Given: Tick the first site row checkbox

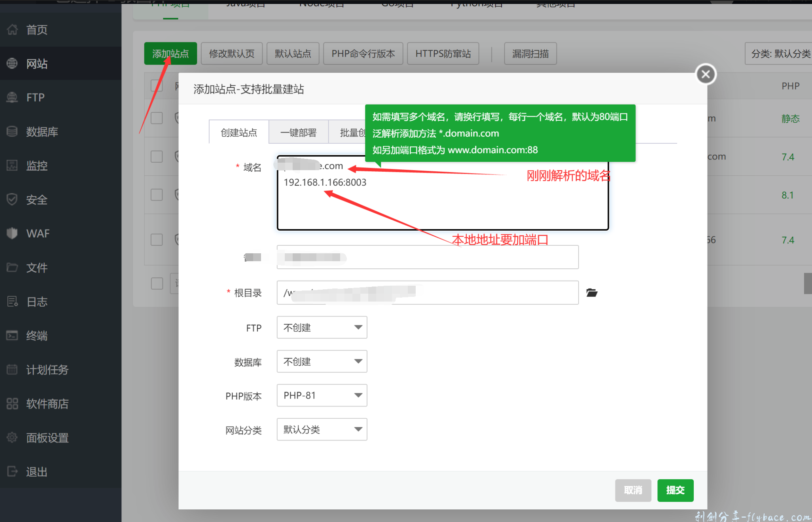Looking at the screenshot, I should click(x=157, y=118).
